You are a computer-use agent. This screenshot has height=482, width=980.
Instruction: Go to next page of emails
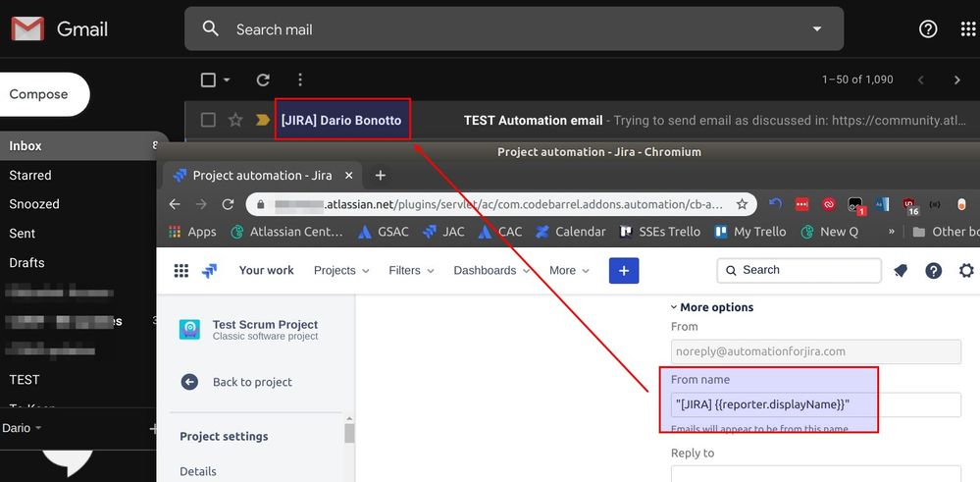click(956, 80)
